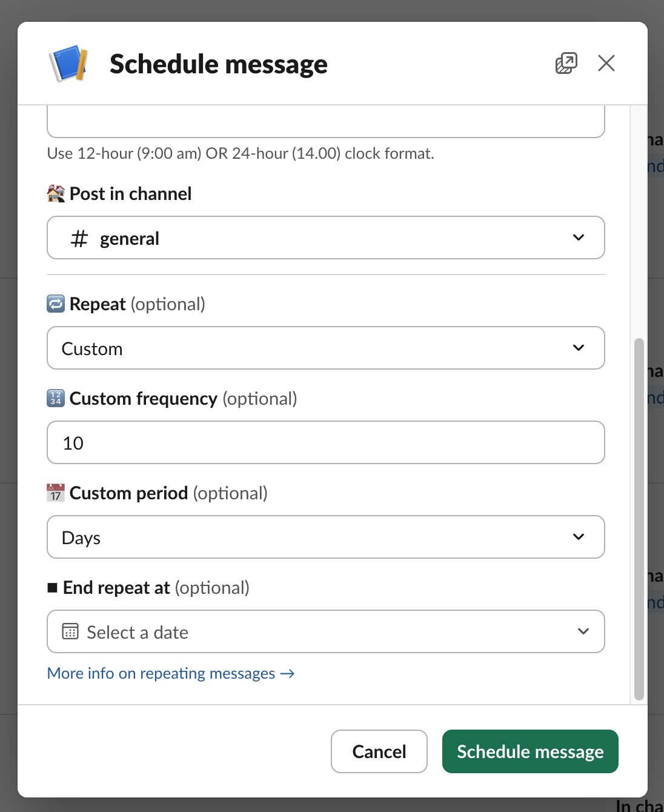This screenshot has width=664, height=812.
Task: Click the 1234 numbers emoji icon
Action: 56,398
